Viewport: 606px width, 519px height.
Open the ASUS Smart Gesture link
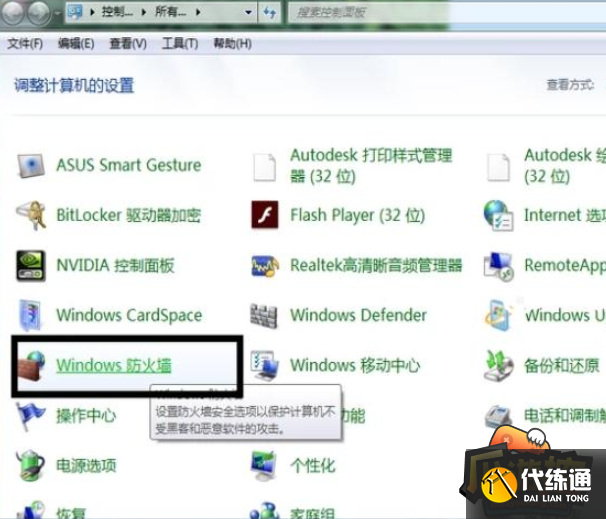coord(129,165)
